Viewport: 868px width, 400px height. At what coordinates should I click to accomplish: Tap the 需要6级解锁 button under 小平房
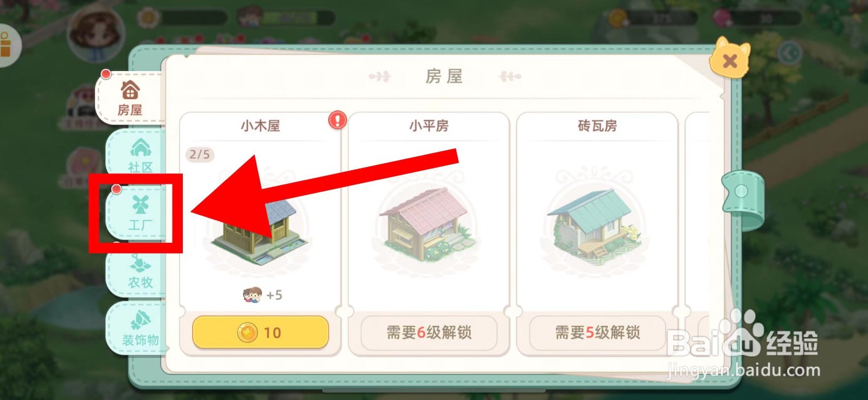click(x=429, y=332)
